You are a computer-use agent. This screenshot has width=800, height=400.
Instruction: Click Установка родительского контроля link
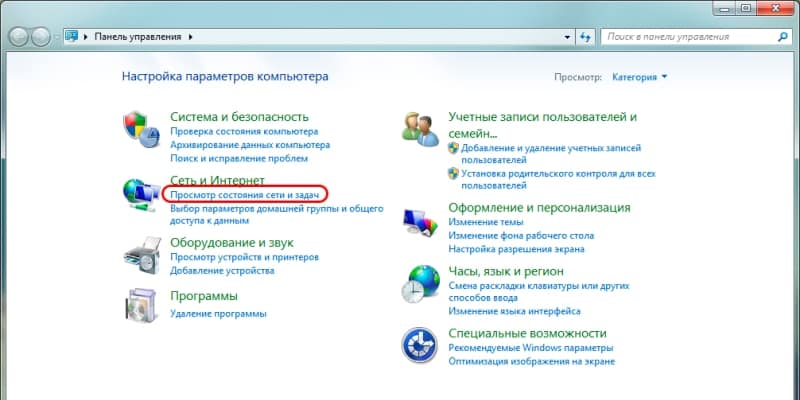[558, 180]
